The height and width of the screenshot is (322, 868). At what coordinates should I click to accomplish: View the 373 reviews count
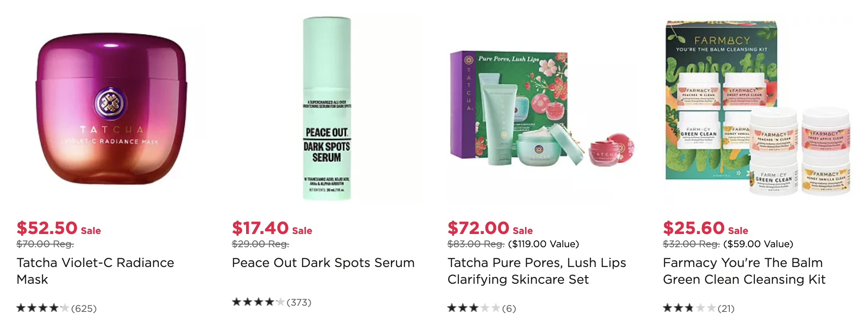click(x=299, y=302)
